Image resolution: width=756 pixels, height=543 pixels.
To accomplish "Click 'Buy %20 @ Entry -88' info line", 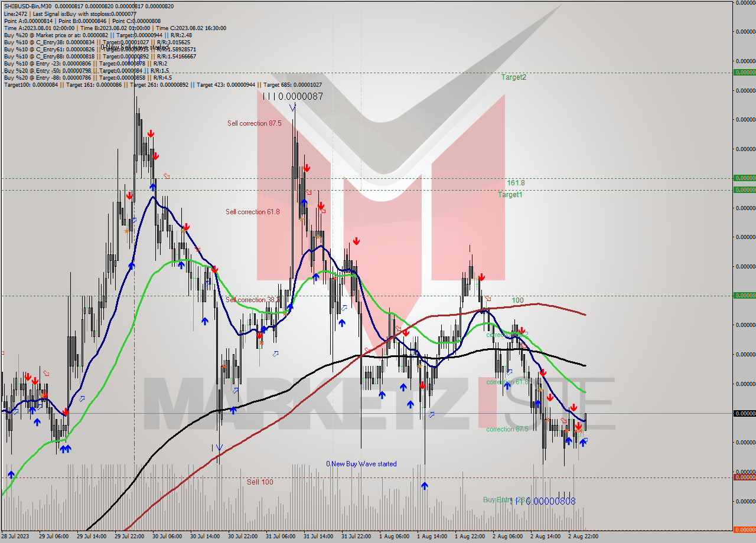I will pos(88,77).
